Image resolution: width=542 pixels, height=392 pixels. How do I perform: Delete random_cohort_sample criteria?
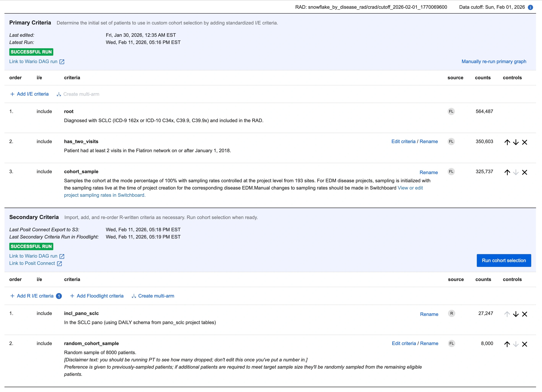pyautogui.click(x=525, y=344)
